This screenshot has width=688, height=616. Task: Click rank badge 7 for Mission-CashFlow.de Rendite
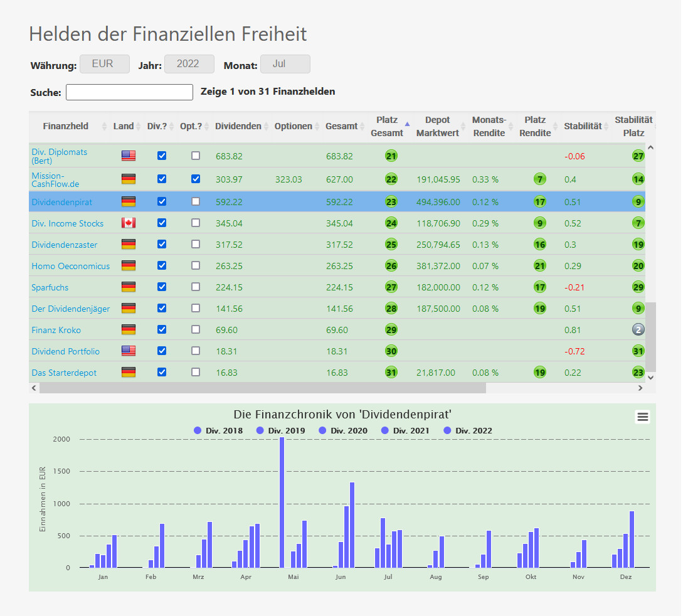539,179
